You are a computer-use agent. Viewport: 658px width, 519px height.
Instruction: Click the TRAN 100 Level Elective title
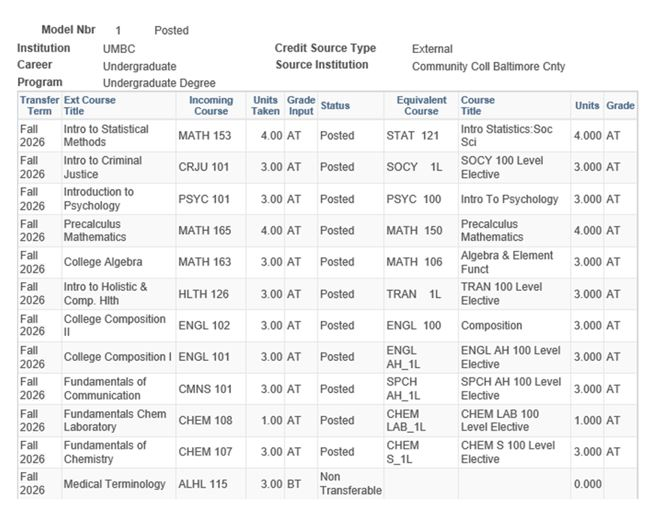point(501,294)
